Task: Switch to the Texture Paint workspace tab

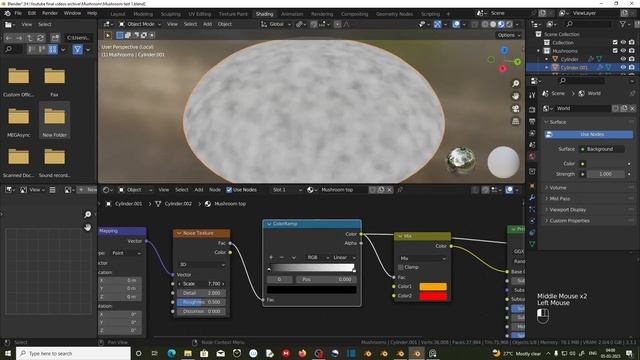Action: tap(233, 14)
